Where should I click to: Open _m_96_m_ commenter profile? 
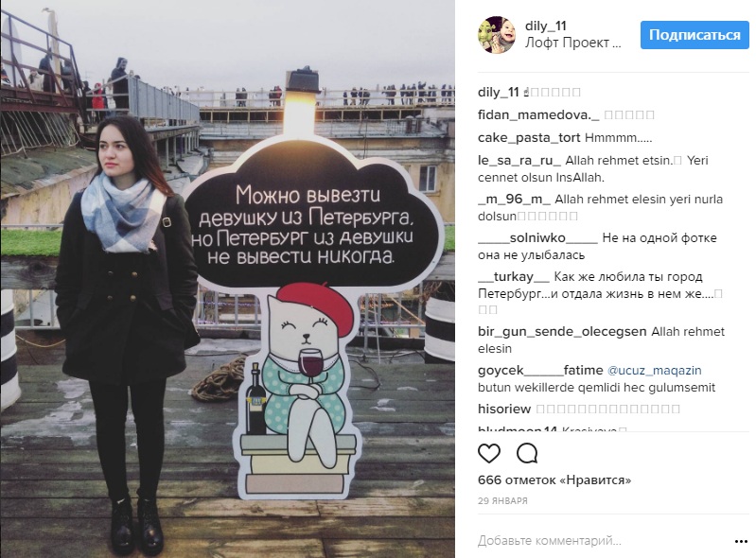point(514,199)
